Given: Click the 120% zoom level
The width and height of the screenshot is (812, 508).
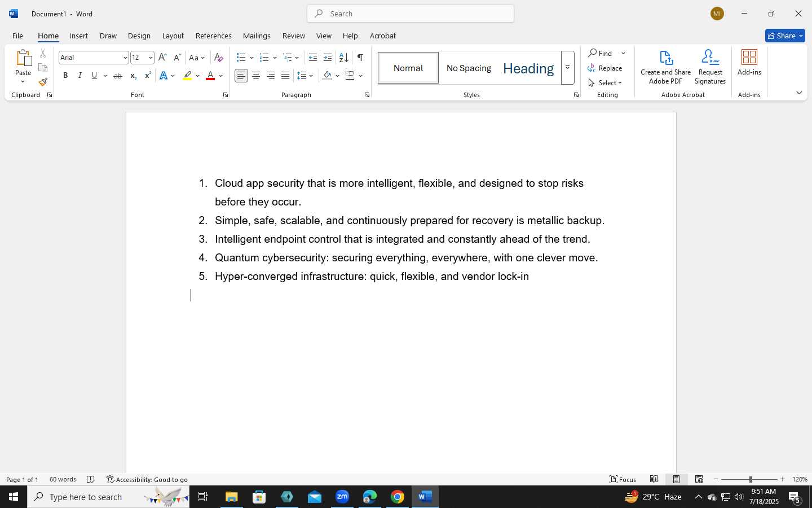Looking at the screenshot, I should 800,479.
